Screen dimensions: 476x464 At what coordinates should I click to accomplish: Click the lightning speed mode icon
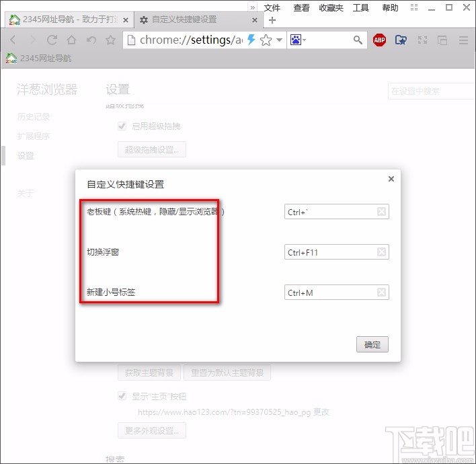tap(251, 40)
